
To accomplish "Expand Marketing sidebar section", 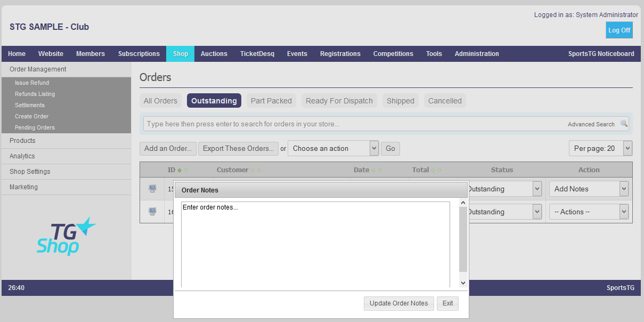I will (66, 187).
